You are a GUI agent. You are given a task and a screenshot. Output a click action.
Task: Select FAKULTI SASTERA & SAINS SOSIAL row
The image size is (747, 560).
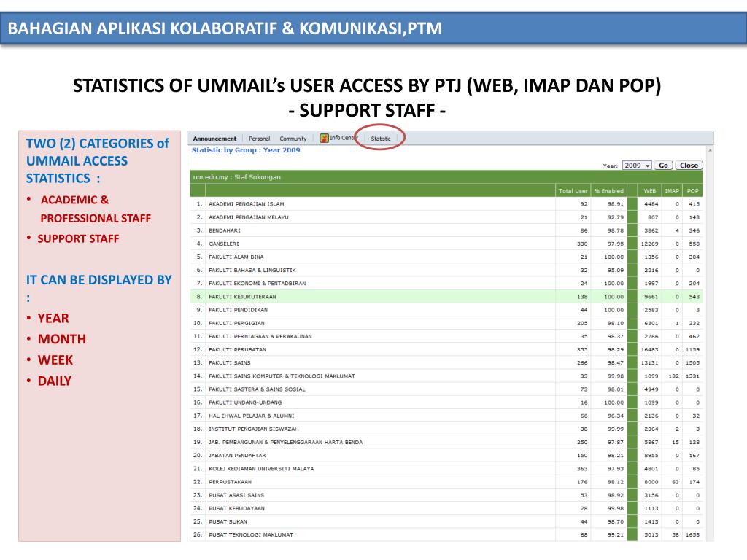tap(446, 389)
